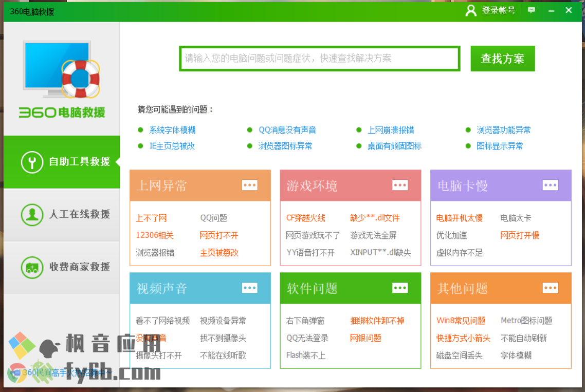Select CF穿越火线 fix
Image resolution: width=585 pixels, height=392 pixels.
point(305,218)
